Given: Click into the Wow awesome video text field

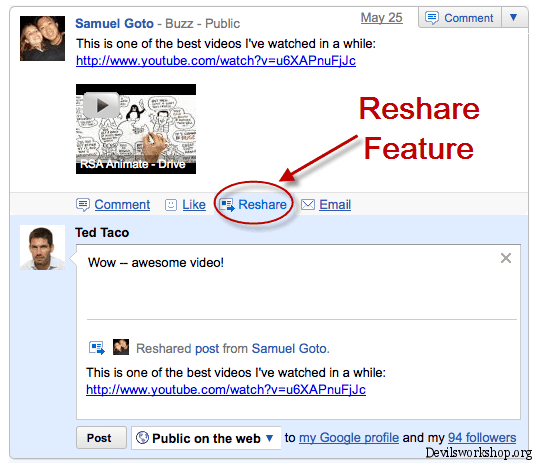Looking at the screenshot, I should 298,282.
